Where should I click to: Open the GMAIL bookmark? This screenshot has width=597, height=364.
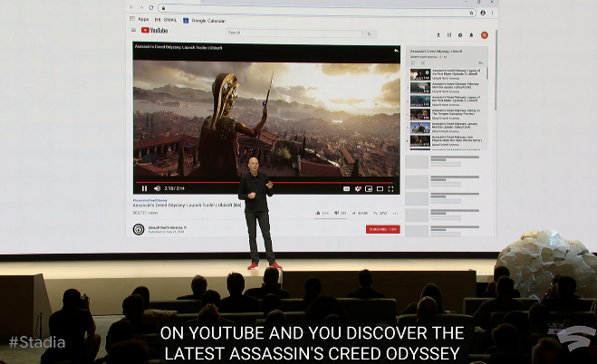[x=166, y=20]
